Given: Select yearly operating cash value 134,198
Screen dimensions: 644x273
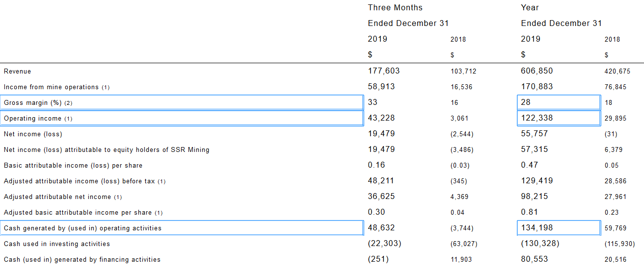Looking at the screenshot, I should pyautogui.click(x=537, y=228).
